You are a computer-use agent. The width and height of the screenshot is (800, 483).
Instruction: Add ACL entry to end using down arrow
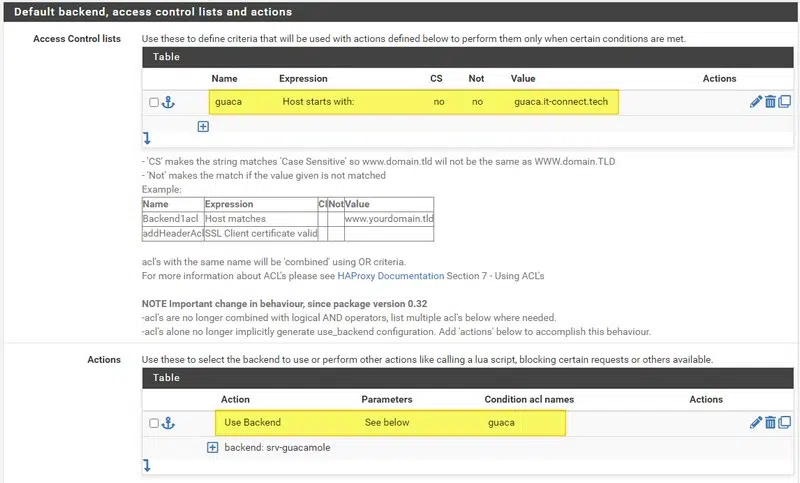coord(147,138)
